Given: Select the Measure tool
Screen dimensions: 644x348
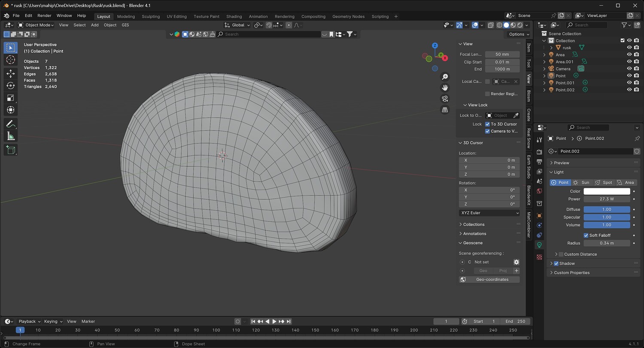Looking at the screenshot, I should [11, 137].
